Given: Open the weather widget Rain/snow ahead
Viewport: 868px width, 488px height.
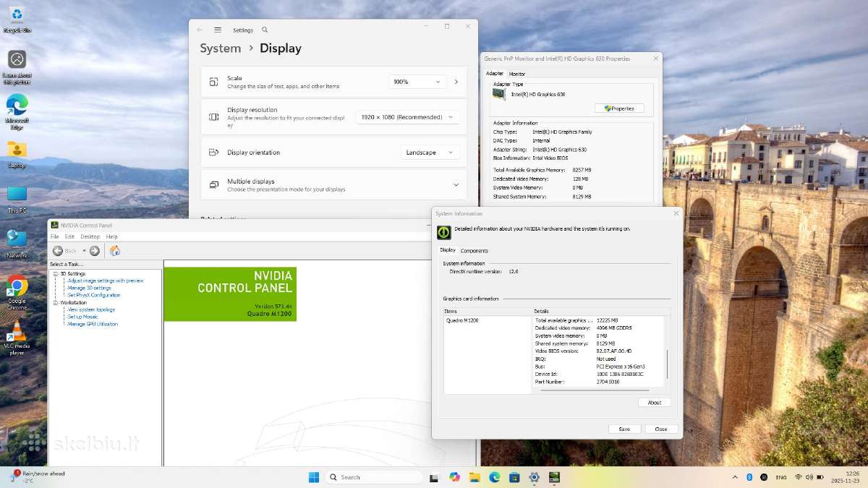Looking at the screenshot, I should (38, 477).
